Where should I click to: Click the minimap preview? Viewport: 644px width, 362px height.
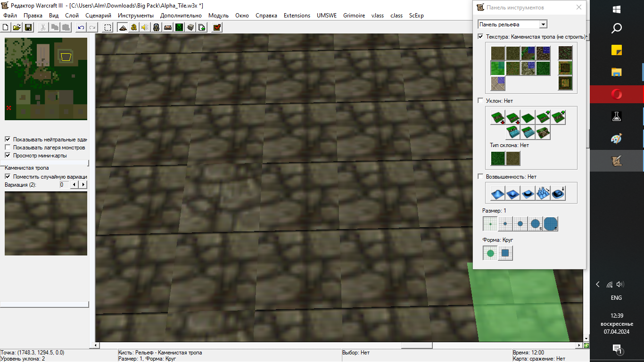click(x=46, y=78)
